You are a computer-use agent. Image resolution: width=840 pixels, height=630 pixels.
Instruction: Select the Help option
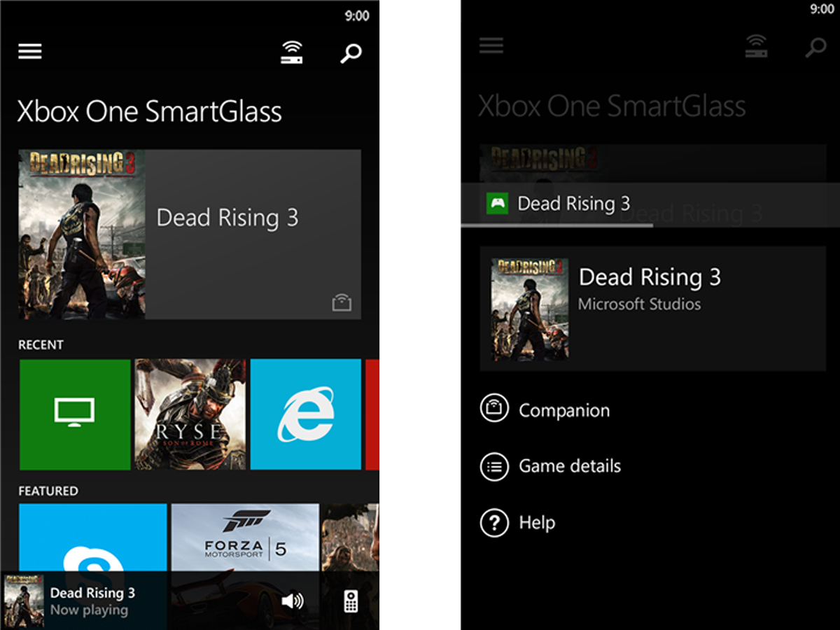pyautogui.click(x=518, y=523)
